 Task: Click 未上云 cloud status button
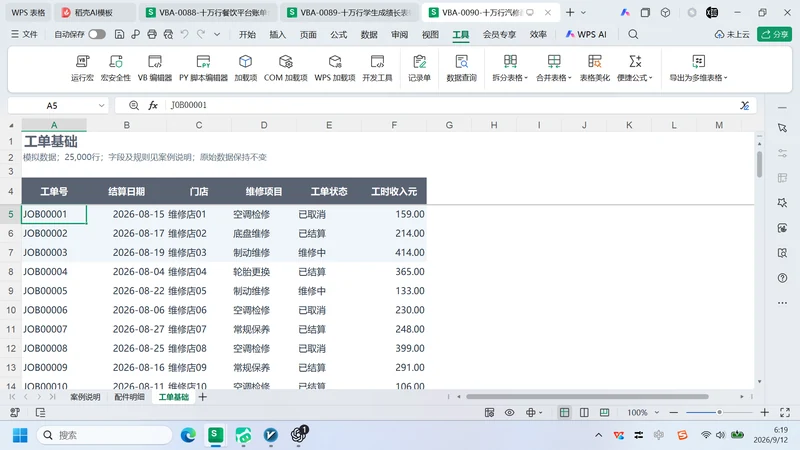pyautogui.click(x=732, y=34)
